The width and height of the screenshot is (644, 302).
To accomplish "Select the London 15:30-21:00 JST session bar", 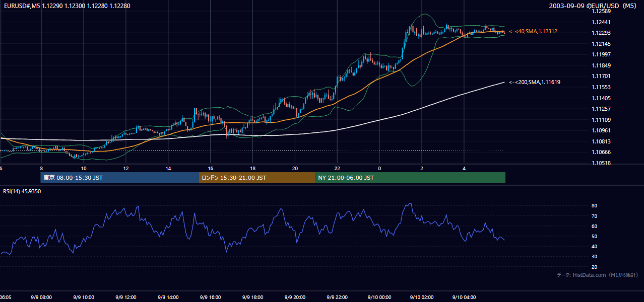I will coord(257,178).
